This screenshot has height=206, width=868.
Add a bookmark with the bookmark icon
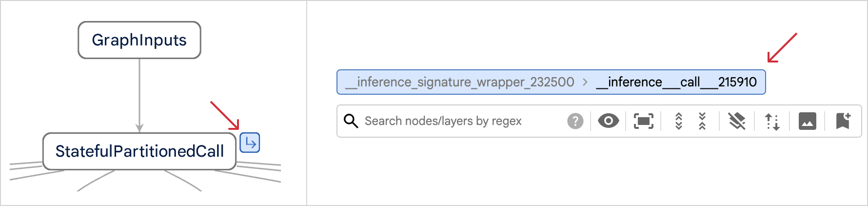click(x=843, y=121)
